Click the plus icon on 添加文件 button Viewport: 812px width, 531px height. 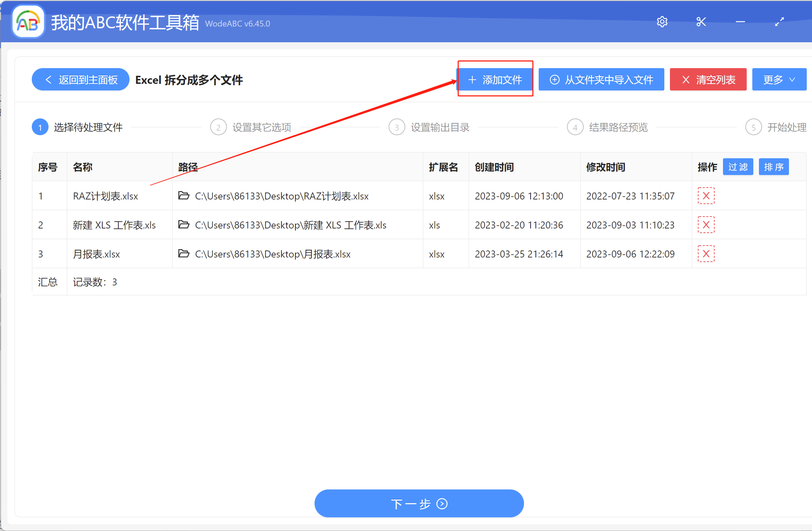(473, 80)
